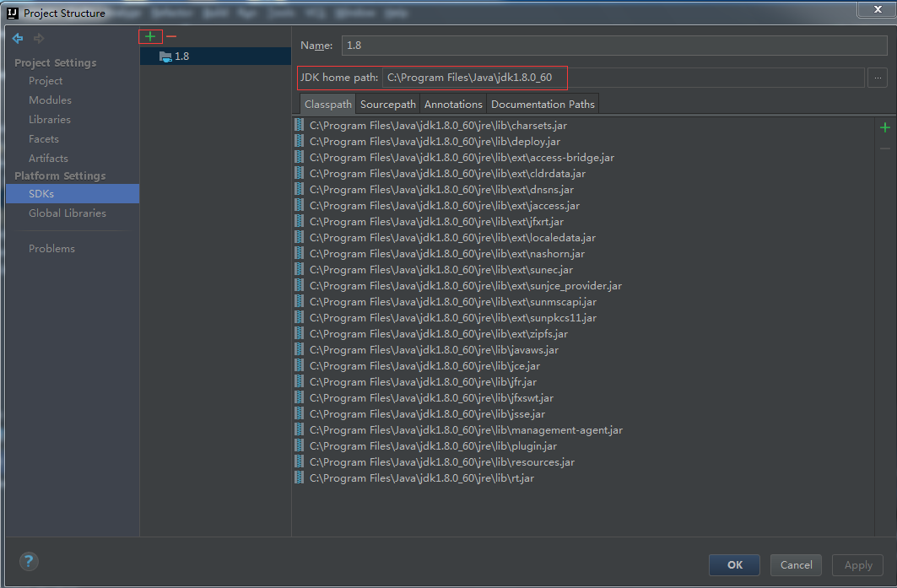Click the jar icon next to jce.jar

tap(300, 365)
